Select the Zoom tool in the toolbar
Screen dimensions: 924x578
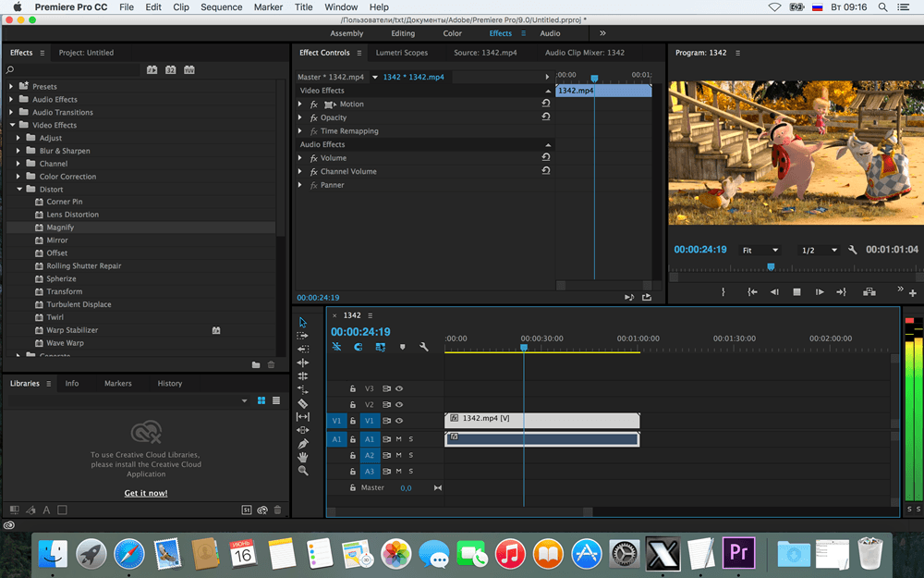(303, 471)
